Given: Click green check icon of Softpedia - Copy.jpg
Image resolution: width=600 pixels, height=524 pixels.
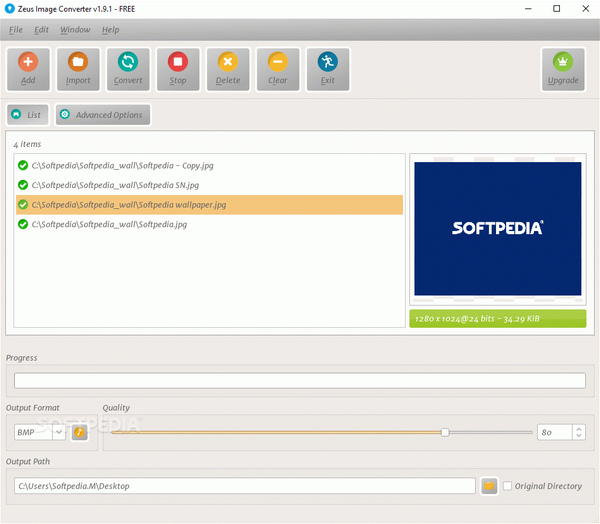Looking at the screenshot, I should click(23, 165).
